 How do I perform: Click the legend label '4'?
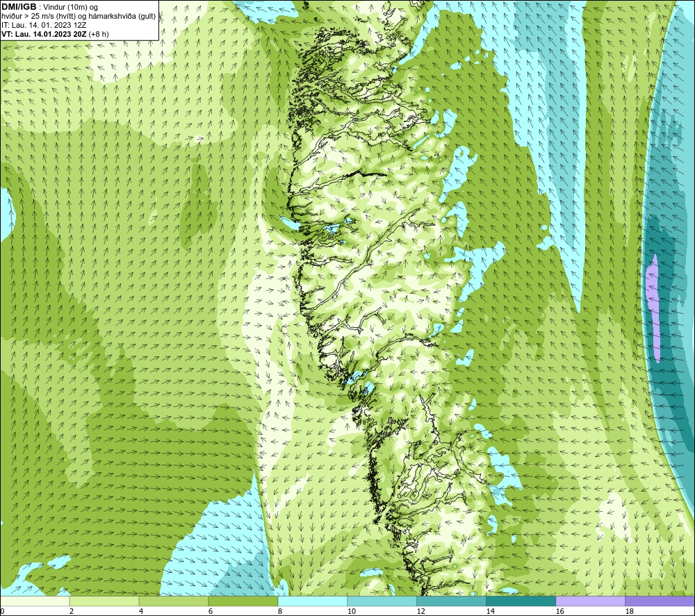click(x=141, y=612)
